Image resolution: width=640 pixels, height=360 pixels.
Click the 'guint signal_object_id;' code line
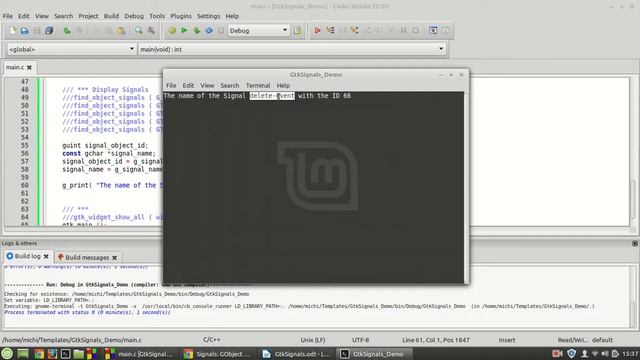pos(105,145)
